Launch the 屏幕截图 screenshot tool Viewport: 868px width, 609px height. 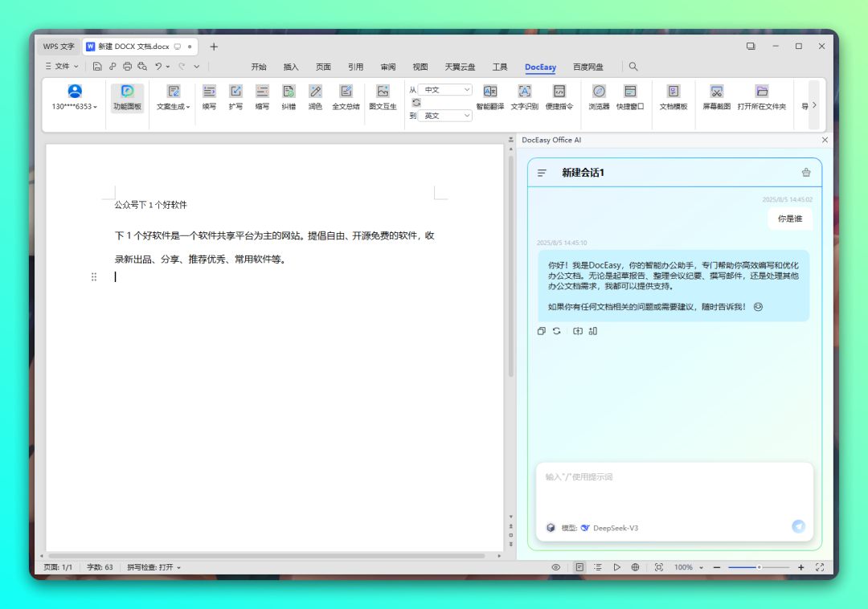pos(716,96)
